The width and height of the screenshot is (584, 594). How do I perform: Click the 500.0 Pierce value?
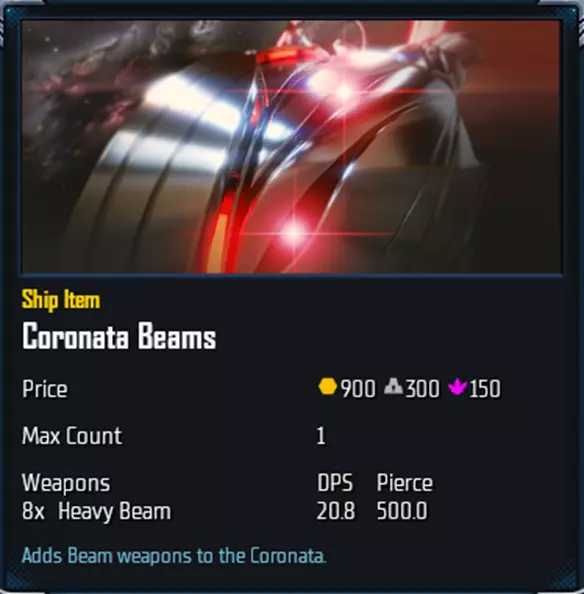402,511
